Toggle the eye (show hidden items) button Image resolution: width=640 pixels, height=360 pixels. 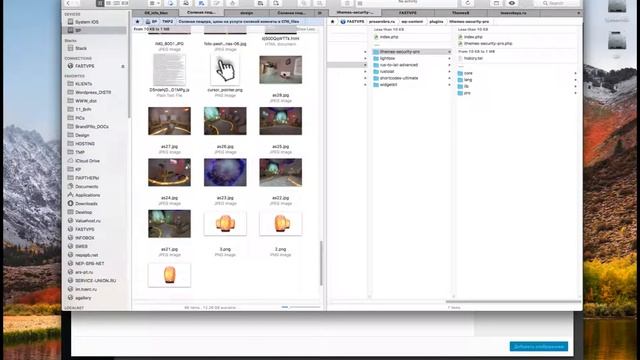512,3
